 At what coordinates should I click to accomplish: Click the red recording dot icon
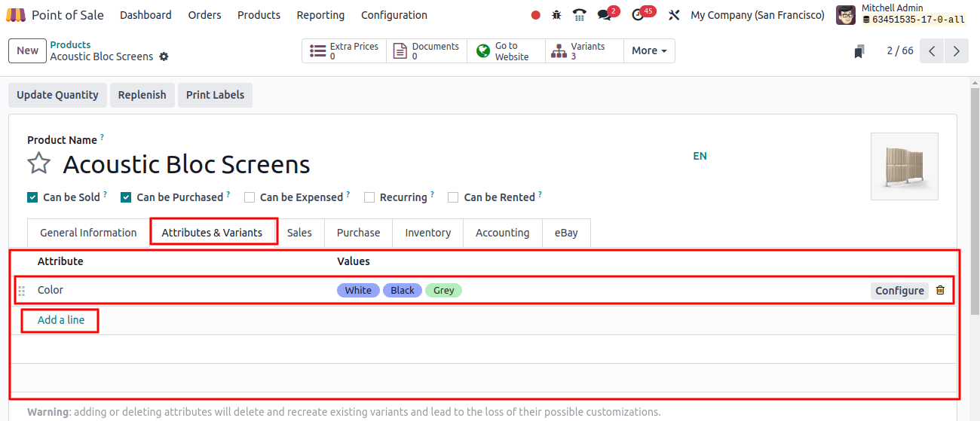click(x=535, y=15)
